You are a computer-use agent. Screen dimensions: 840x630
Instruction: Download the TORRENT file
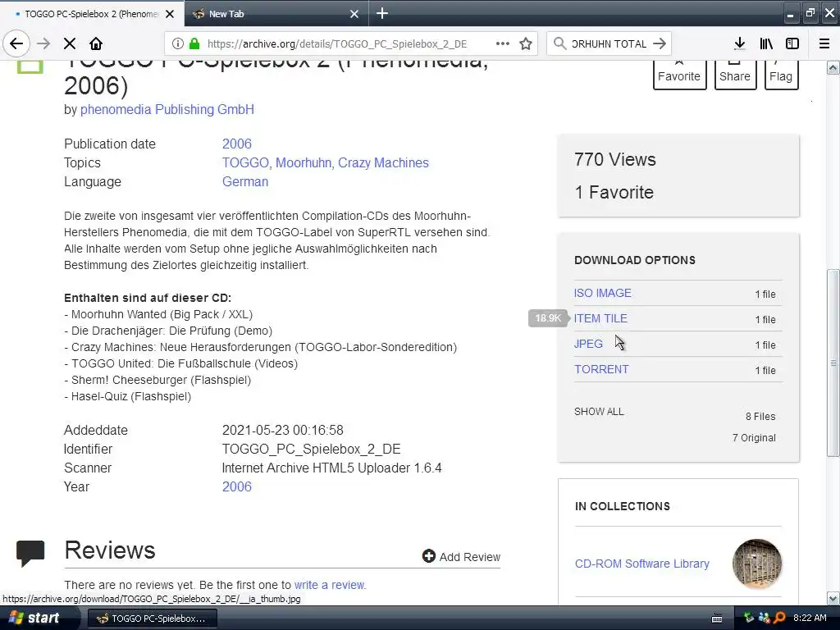[x=601, y=369]
